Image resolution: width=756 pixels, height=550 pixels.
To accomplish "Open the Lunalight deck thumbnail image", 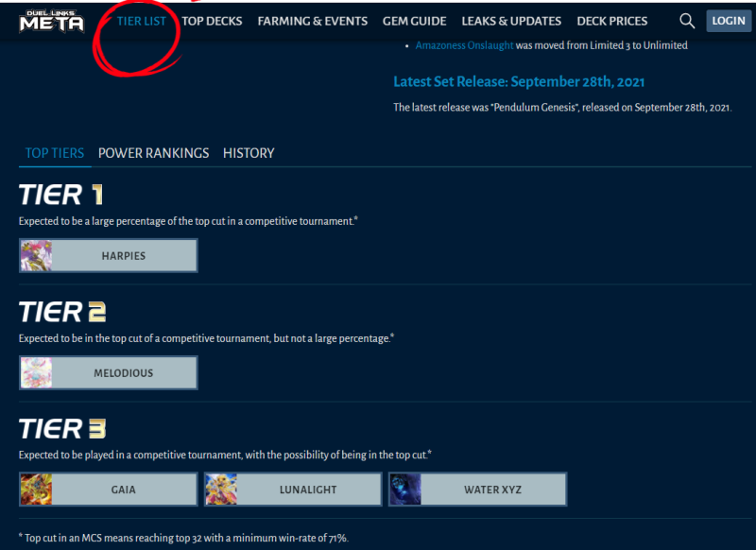I will (x=221, y=490).
